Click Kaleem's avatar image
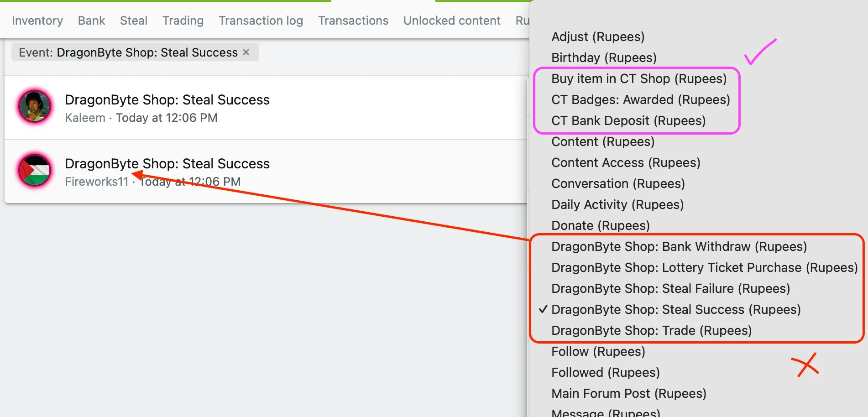 click(x=35, y=106)
